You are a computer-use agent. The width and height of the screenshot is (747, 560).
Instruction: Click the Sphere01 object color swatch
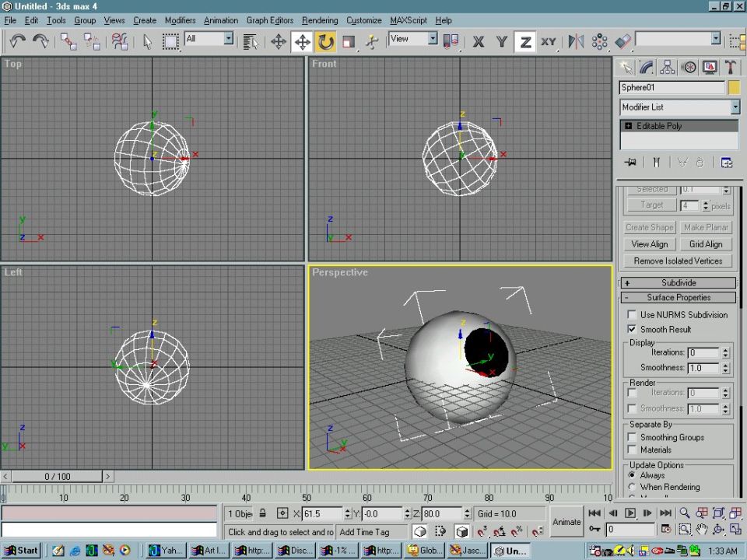tap(734, 88)
